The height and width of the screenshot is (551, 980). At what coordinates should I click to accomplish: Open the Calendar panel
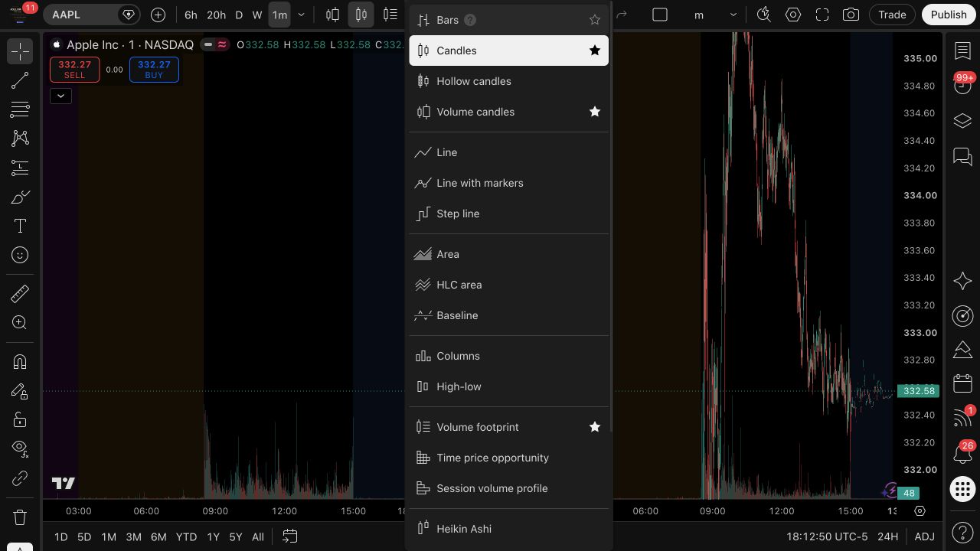962,384
